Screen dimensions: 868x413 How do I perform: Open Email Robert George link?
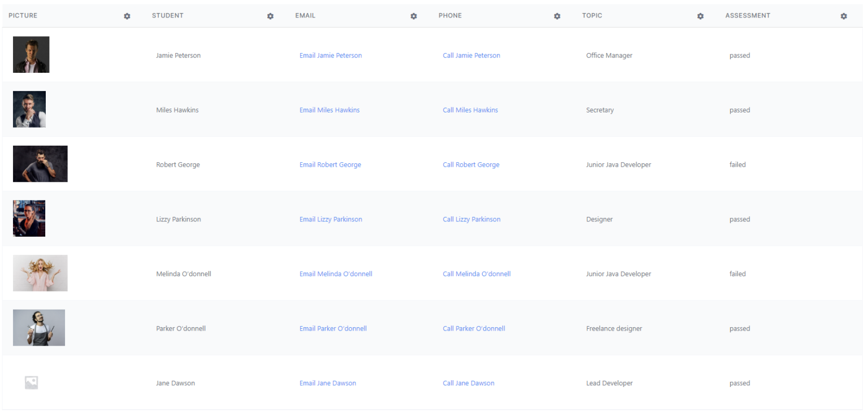coord(330,165)
